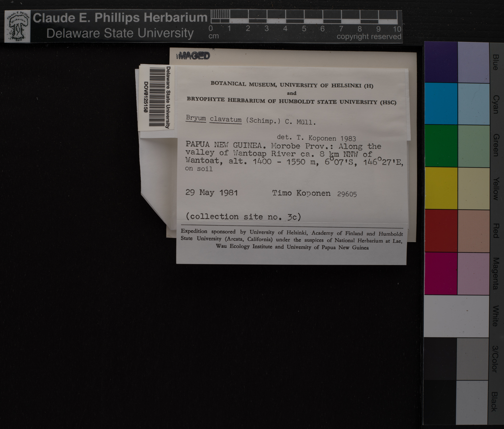Screen dimensions: 504x429
Task: Click the Claude E. Phillips Herbarium logo
Action: [x=18, y=26]
